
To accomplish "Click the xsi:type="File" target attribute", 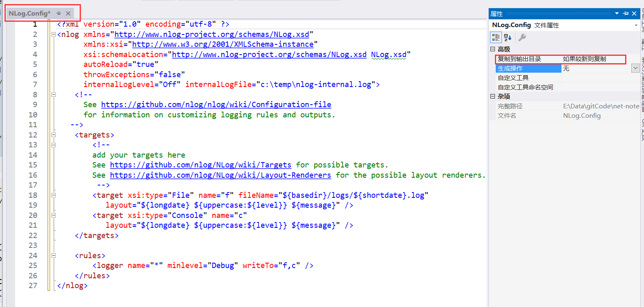I will [x=161, y=195].
